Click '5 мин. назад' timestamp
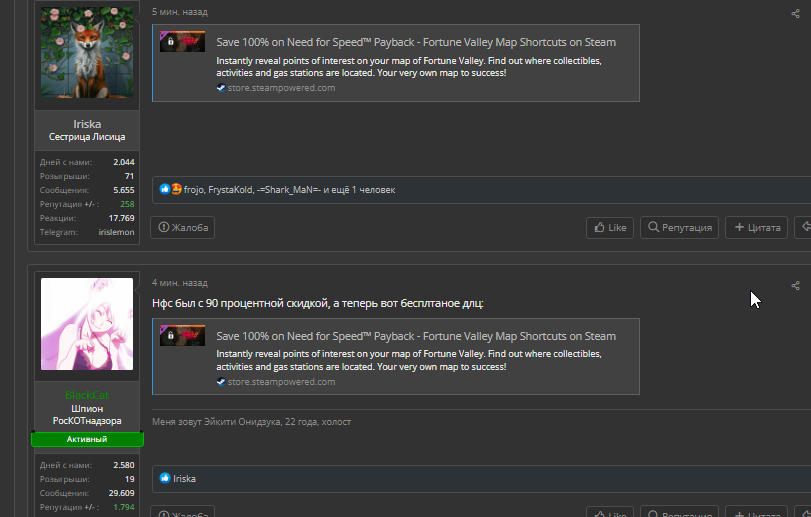This screenshot has height=517, width=811. (179, 12)
